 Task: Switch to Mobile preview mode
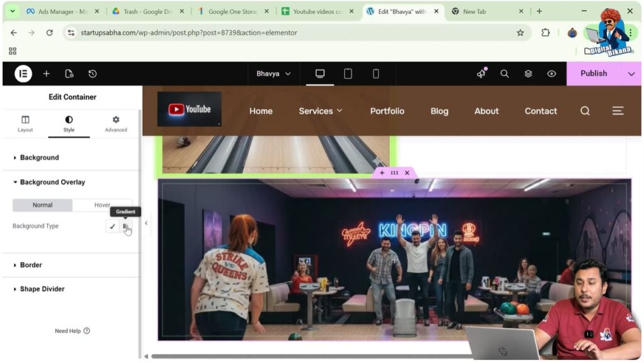pyautogui.click(x=375, y=74)
